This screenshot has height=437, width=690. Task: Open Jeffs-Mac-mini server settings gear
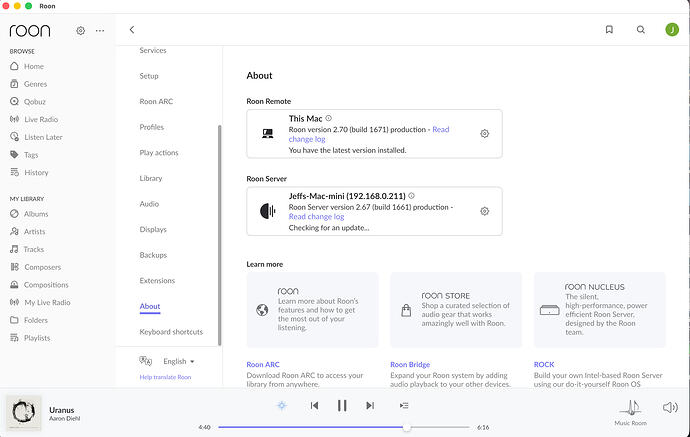click(x=484, y=211)
